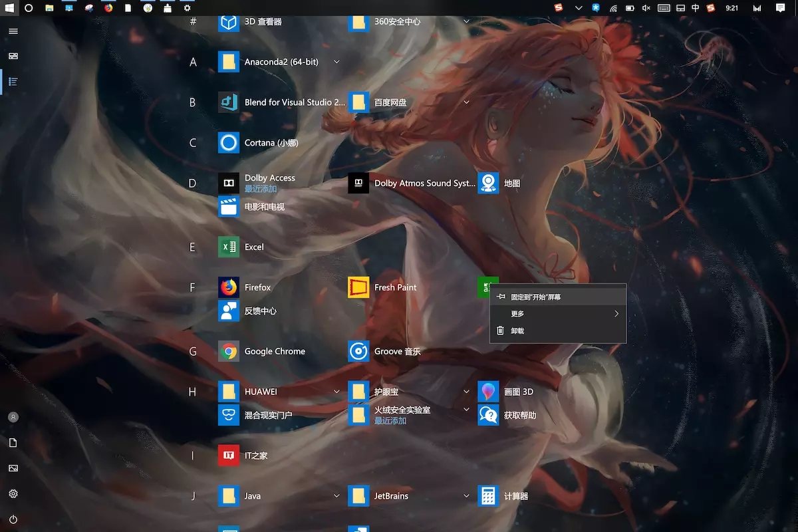This screenshot has height=532, width=798.
Task: Click the D letter section header
Action: [x=193, y=183]
